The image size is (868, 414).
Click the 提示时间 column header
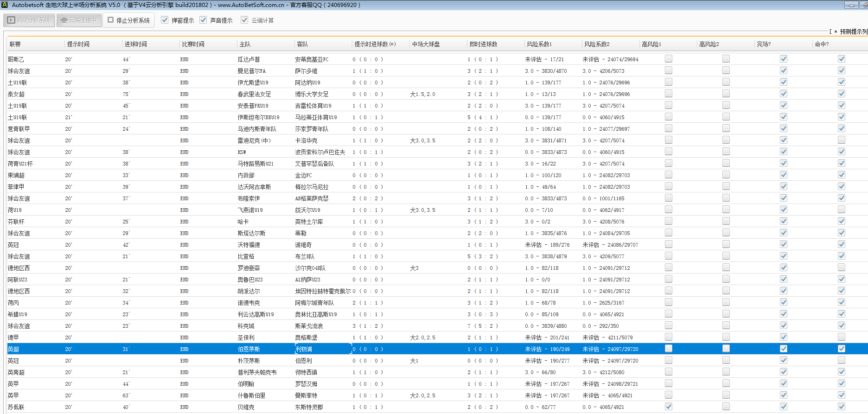(78, 45)
